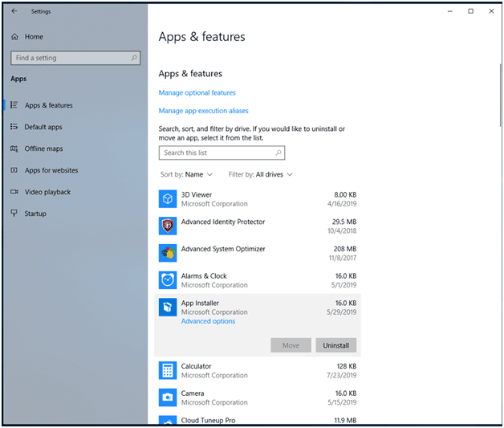Select the Alarms & Clock entry
Image resolution: width=504 pixels, height=428 pixels.
(258, 280)
